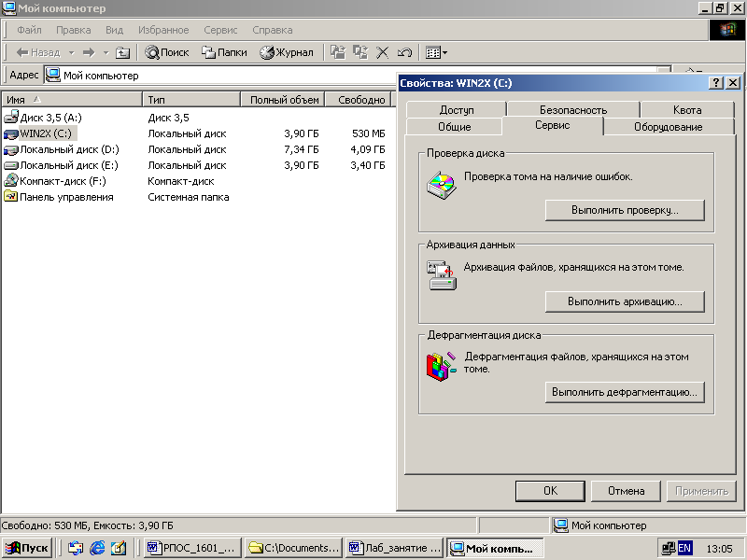Screen dimensions: 747x560
Task: Sort by the Свободно column header
Action: 359,100
